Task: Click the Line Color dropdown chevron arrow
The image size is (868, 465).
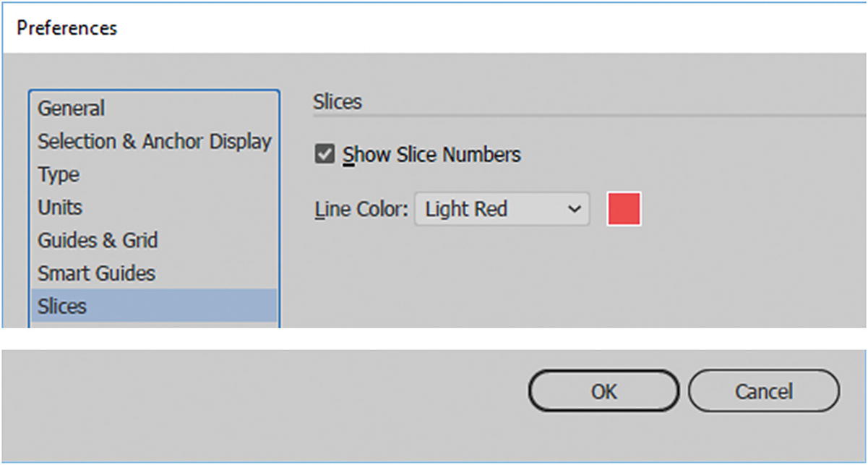Action: (575, 210)
